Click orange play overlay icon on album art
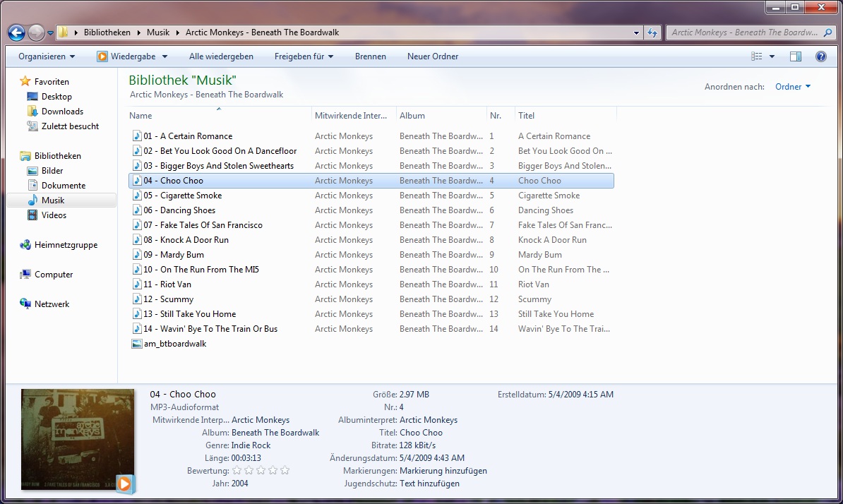Viewport: 843px width, 504px height. [124, 484]
